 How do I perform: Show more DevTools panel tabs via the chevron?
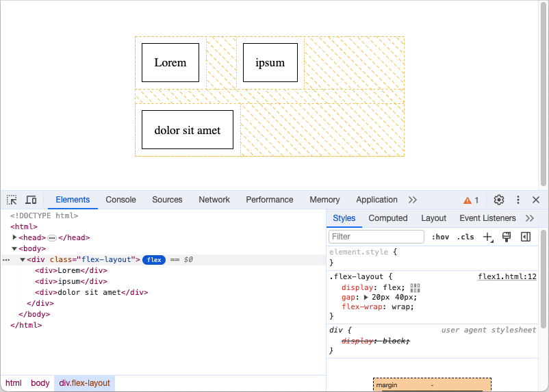(412, 200)
